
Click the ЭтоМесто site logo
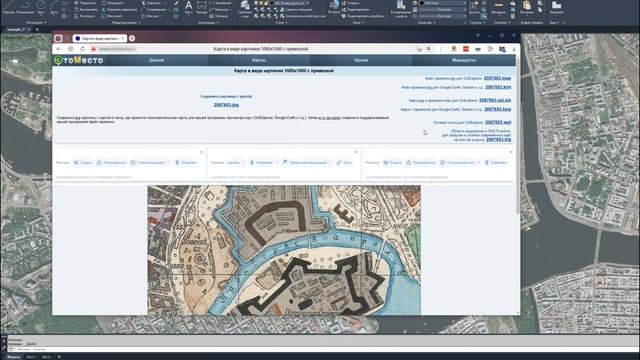click(79, 60)
